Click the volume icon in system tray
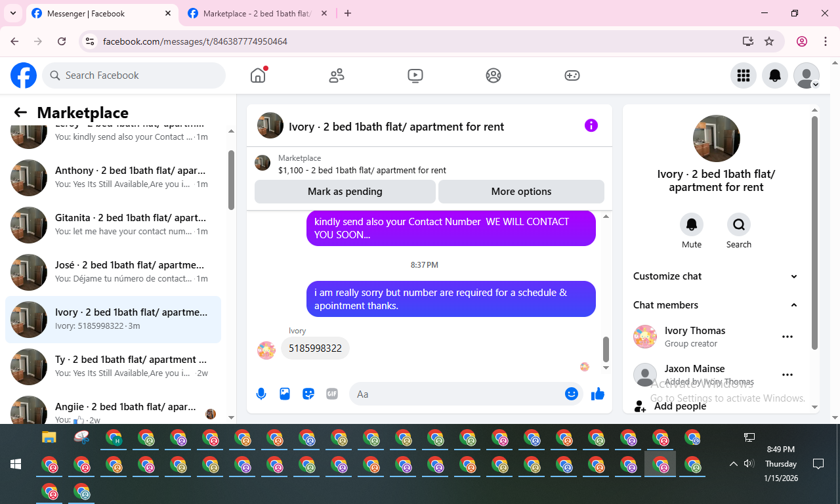Viewport: 840px width, 504px height. tap(749, 464)
